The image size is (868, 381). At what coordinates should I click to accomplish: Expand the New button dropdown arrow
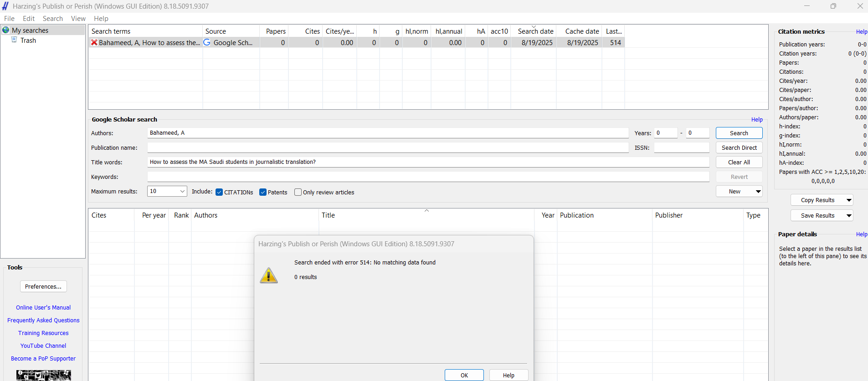click(x=758, y=192)
